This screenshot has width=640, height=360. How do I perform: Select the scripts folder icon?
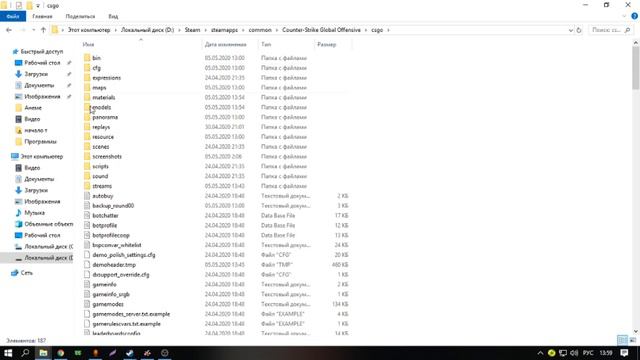pos(87,166)
